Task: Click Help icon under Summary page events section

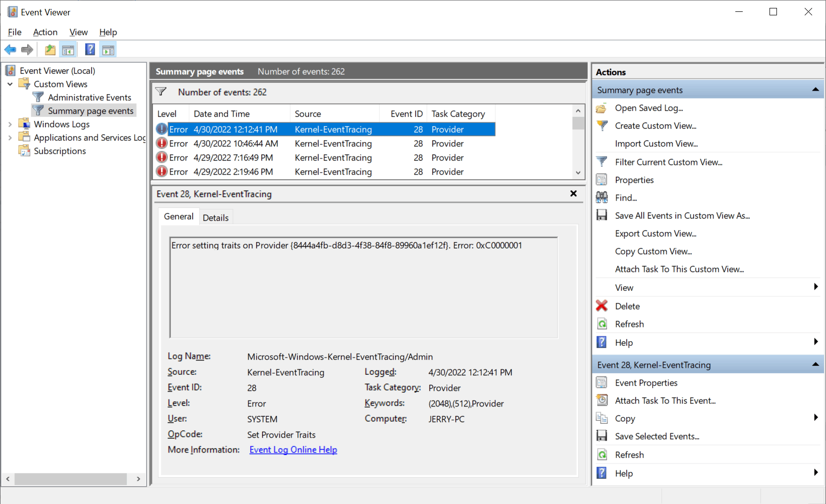Action: (x=602, y=342)
